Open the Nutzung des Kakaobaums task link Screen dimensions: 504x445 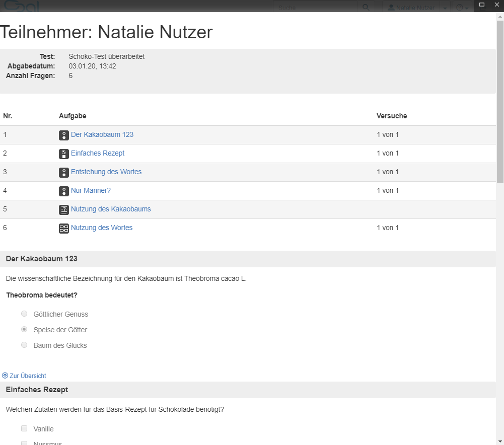click(x=111, y=209)
